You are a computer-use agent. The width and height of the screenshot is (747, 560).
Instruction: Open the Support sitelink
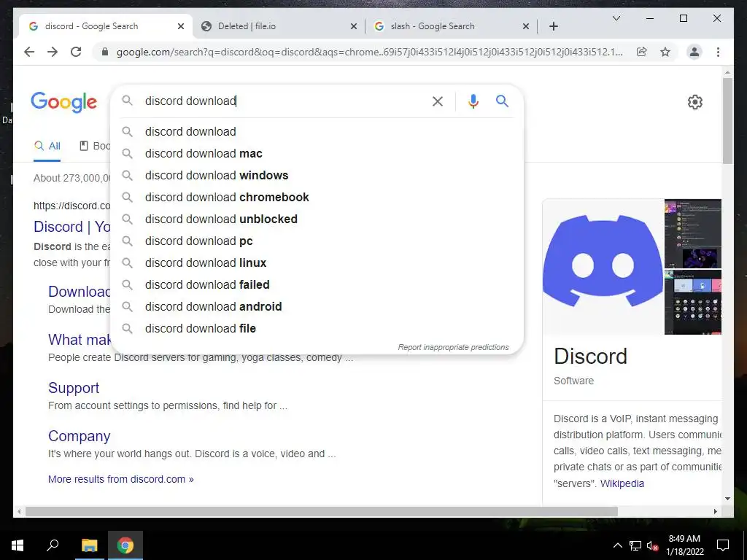point(74,388)
